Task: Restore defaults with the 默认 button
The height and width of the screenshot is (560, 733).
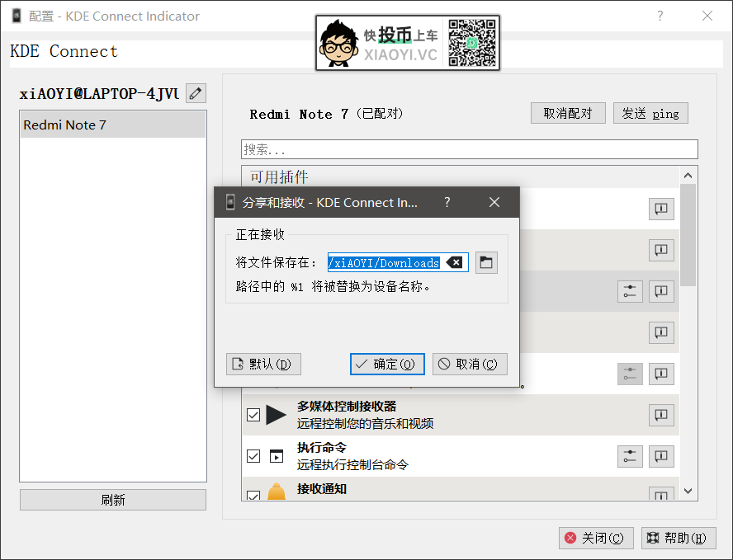Action: click(263, 364)
